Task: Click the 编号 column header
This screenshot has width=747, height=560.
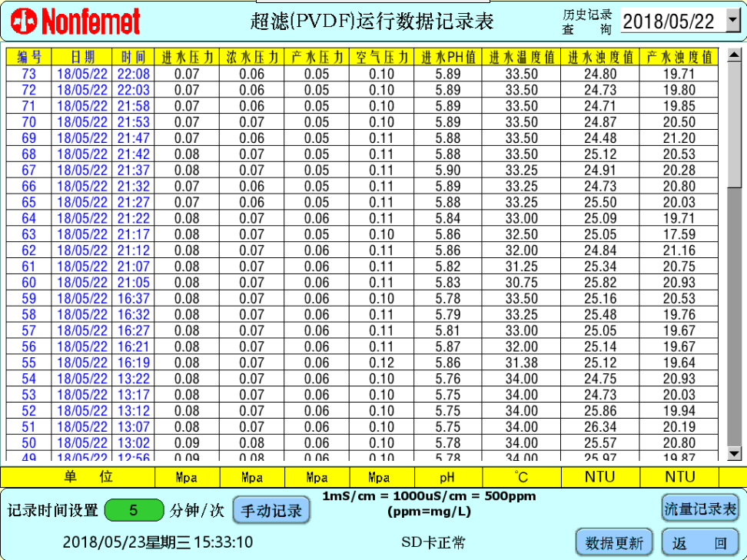Action: coord(28,58)
